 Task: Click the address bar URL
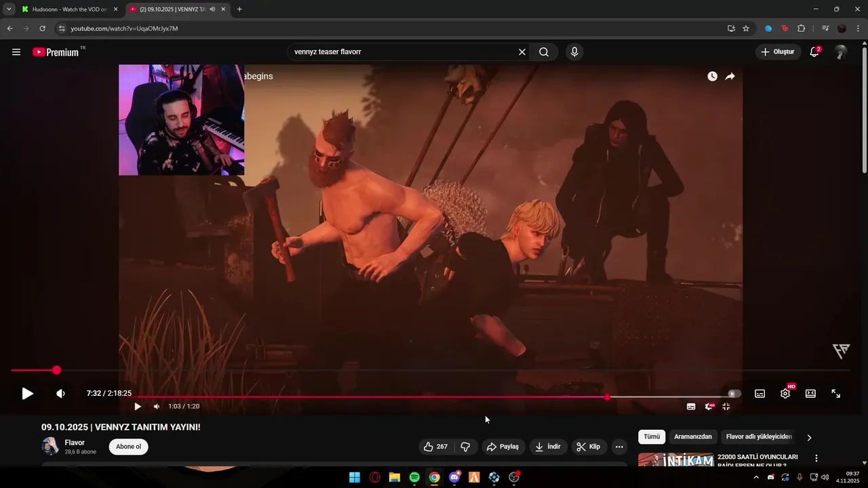pos(124,28)
